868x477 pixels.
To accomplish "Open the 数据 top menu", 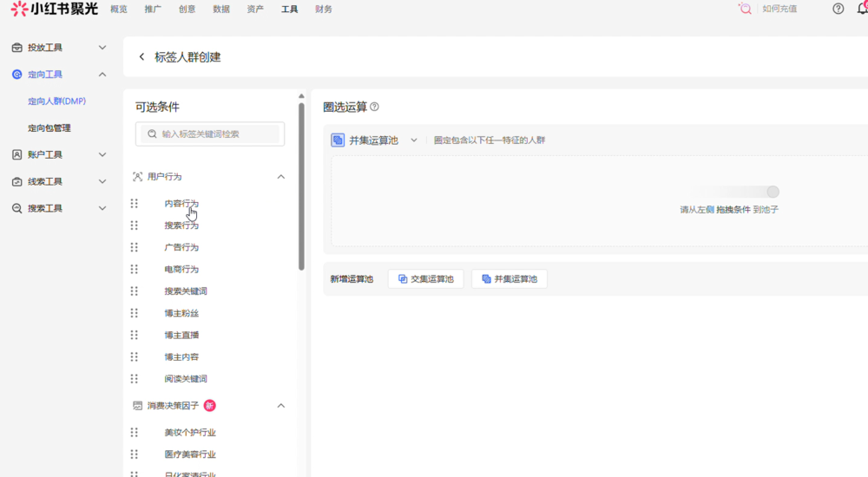I will (x=220, y=10).
